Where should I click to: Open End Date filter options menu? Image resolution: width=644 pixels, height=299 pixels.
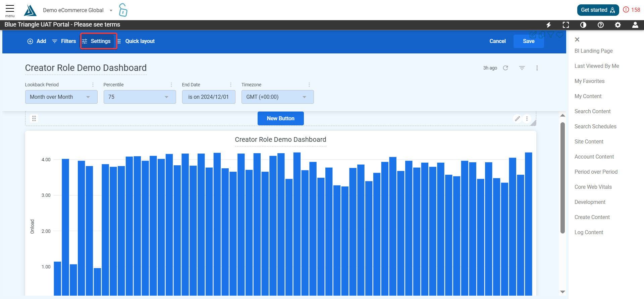click(x=231, y=85)
